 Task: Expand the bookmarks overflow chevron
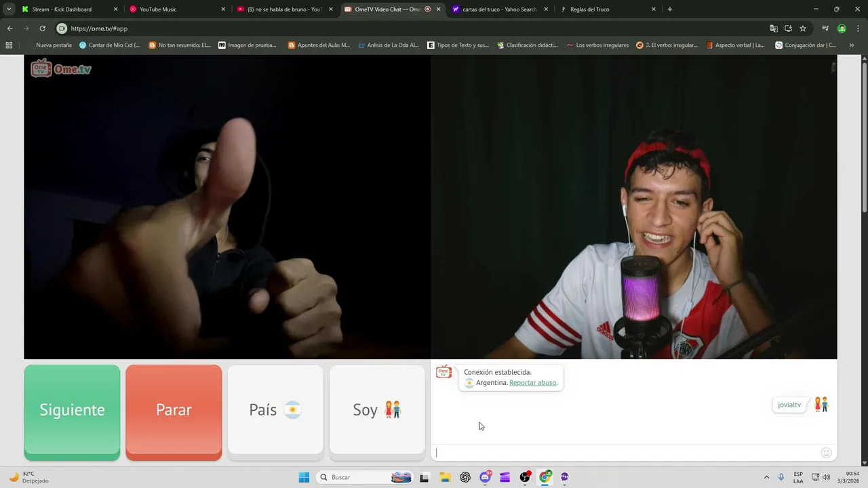pos(852,45)
